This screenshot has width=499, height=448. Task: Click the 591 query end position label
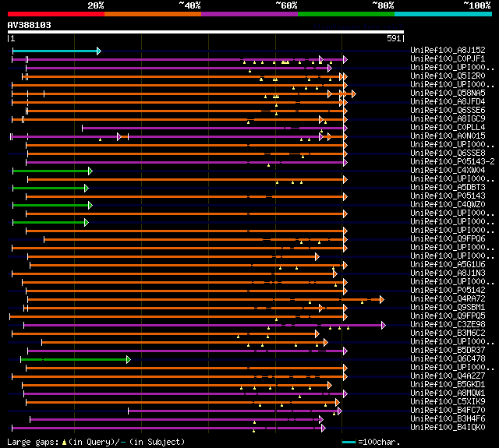[394, 38]
